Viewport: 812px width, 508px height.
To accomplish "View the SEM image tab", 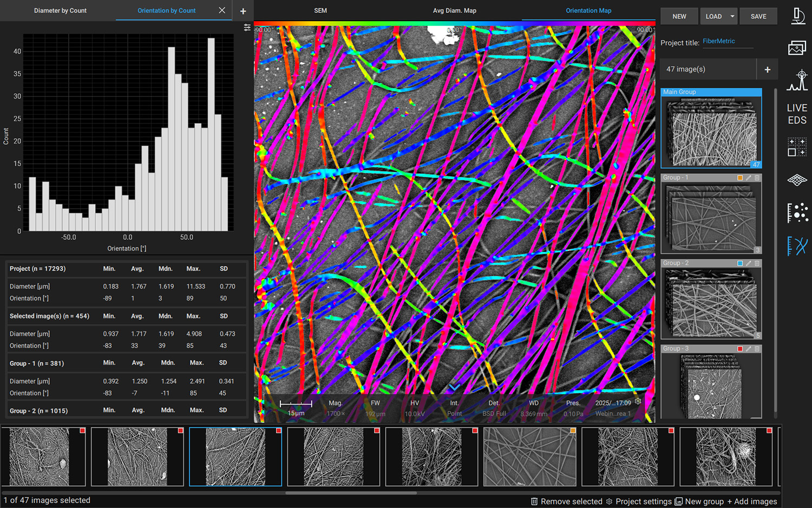I will pos(320,11).
